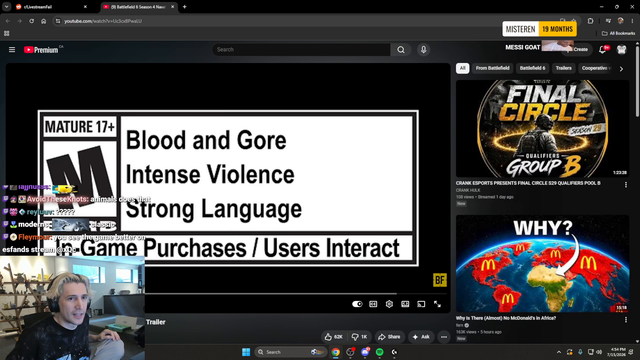The width and height of the screenshot is (640, 360).
Task: Open options for Final Circle video
Action: click(x=626, y=185)
